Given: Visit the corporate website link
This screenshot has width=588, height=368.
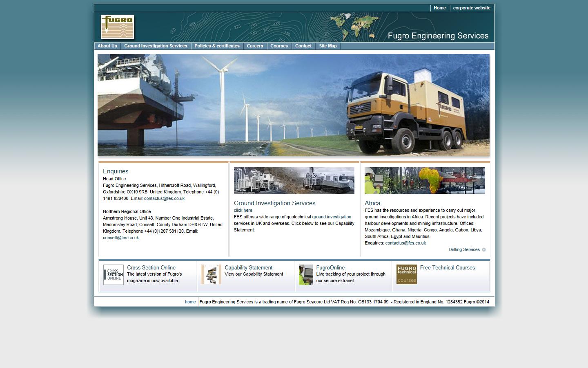Looking at the screenshot, I should 472,8.
